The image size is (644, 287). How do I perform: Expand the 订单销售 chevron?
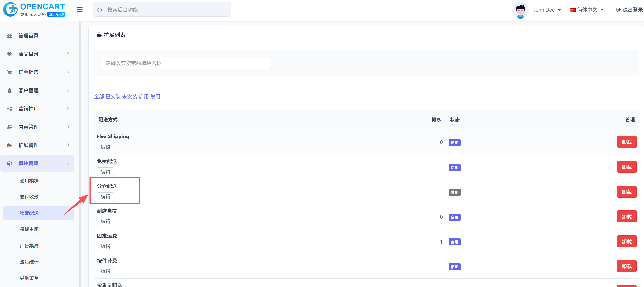tap(68, 72)
